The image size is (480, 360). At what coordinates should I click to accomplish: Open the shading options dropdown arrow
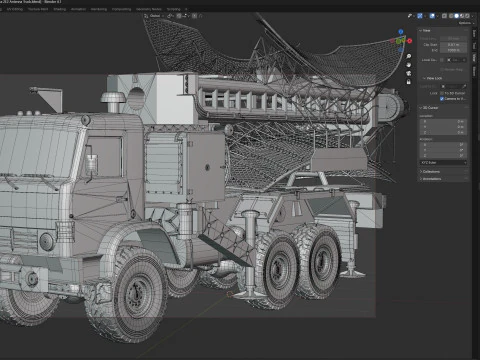473,16
